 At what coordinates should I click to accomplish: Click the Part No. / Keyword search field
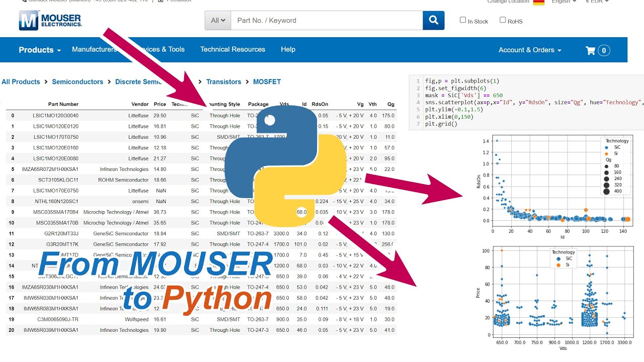(x=327, y=21)
